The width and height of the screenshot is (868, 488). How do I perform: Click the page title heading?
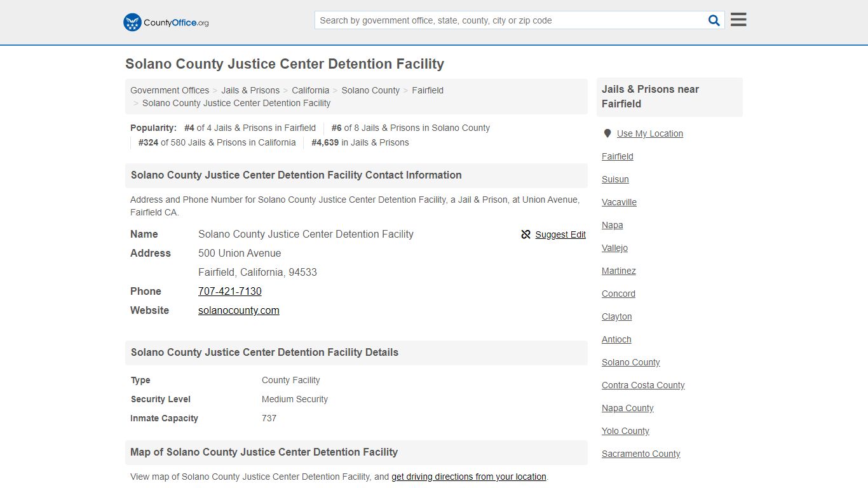click(285, 64)
